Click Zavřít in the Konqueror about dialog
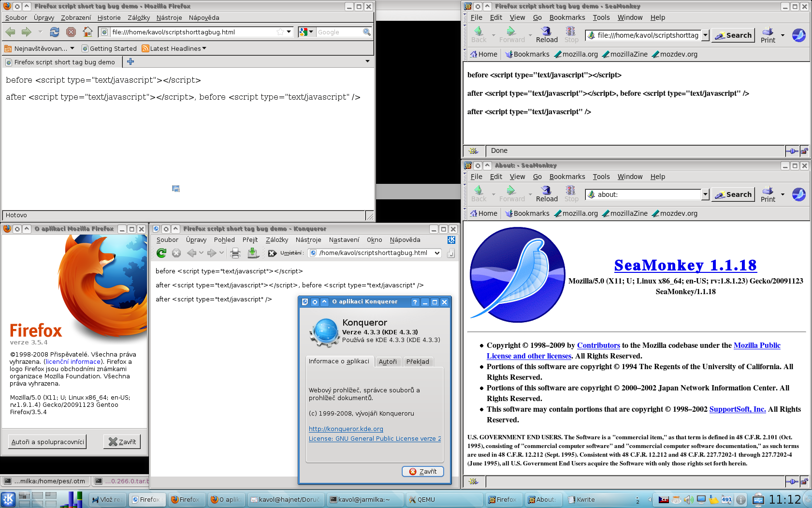The width and height of the screenshot is (812, 508). 423,471
